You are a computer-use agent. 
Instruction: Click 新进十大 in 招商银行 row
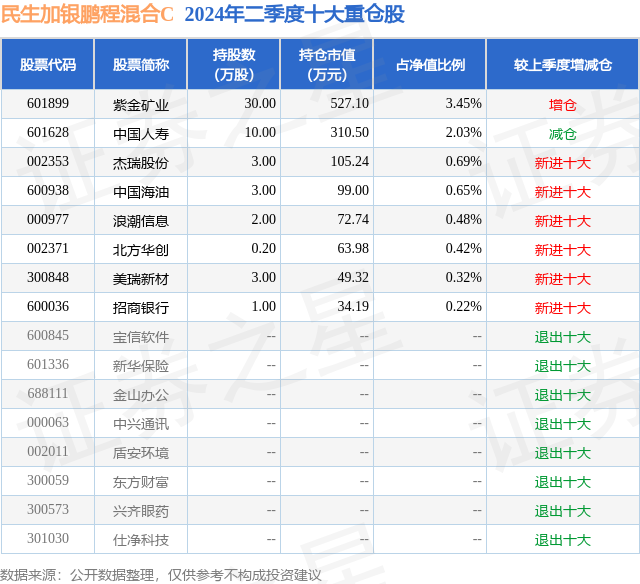(x=562, y=308)
